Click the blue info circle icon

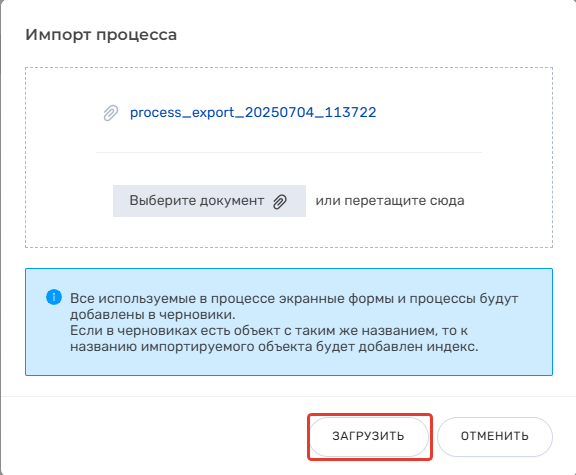(x=54, y=297)
